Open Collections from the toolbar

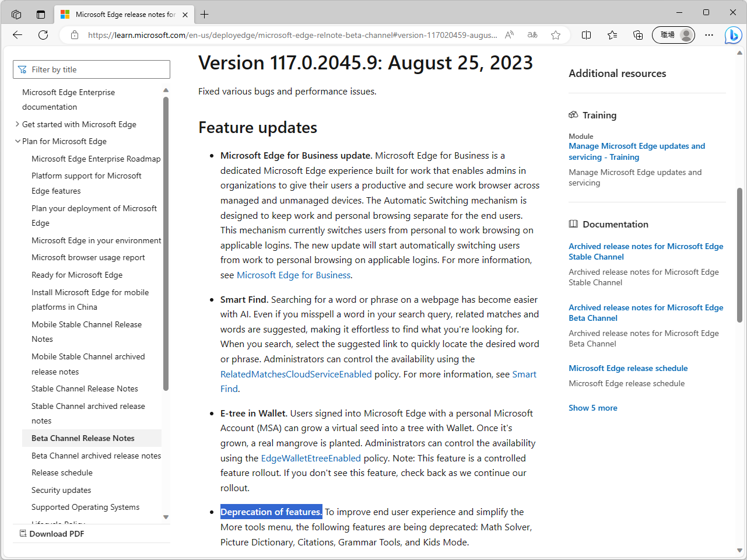coord(637,35)
